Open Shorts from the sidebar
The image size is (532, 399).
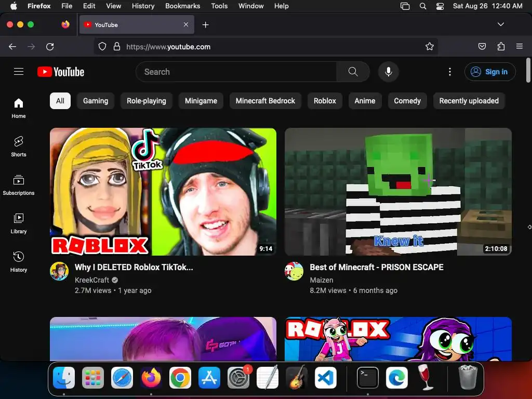click(19, 147)
